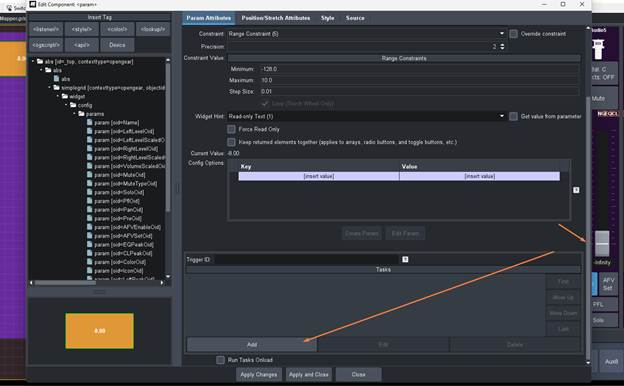Viewport: 624px width, 386px height.
Task: Insert a lookup tag
Action: pos(153,29)
